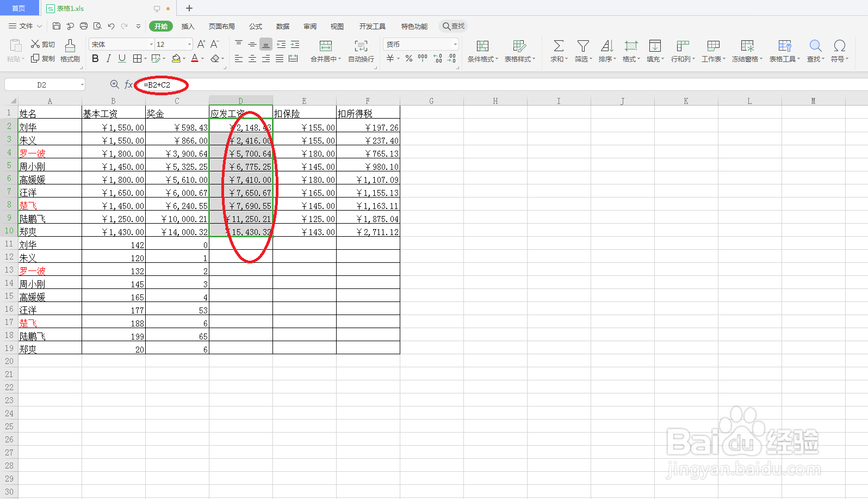Toggle align right button
868x499 pixels.
pyautogui.click(x=265, y=58)
